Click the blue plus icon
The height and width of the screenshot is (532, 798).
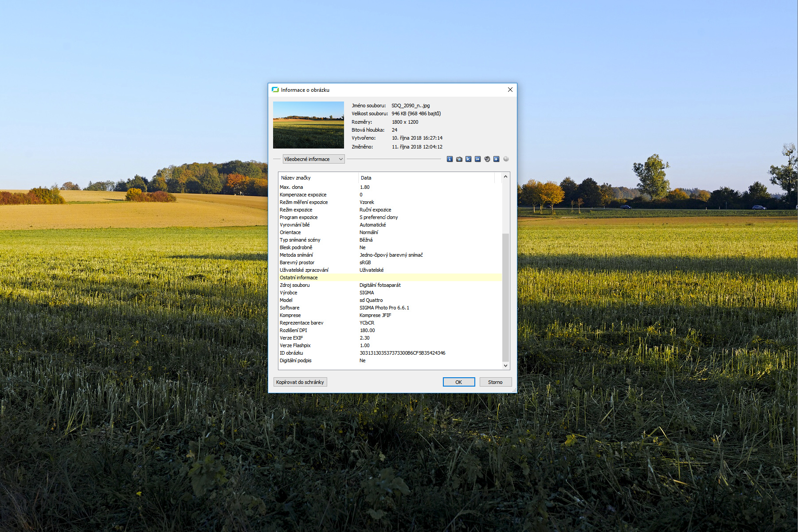pos(497,159)
